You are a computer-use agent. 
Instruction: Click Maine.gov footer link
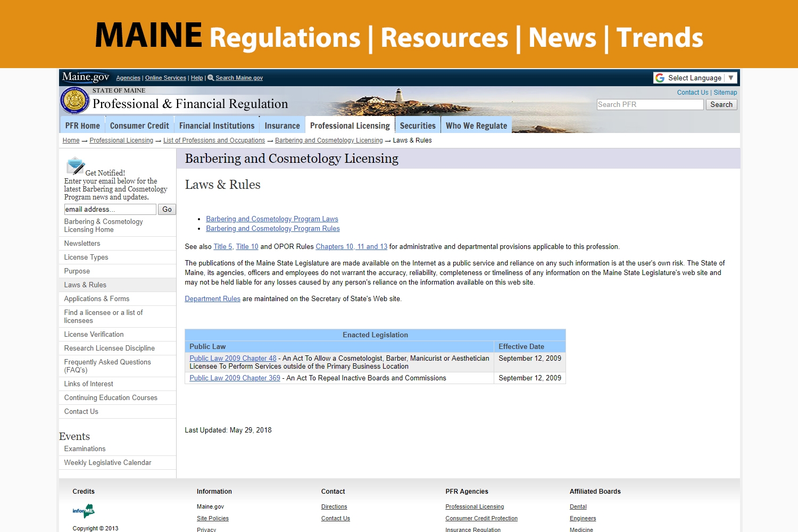(x=210, y=506)
